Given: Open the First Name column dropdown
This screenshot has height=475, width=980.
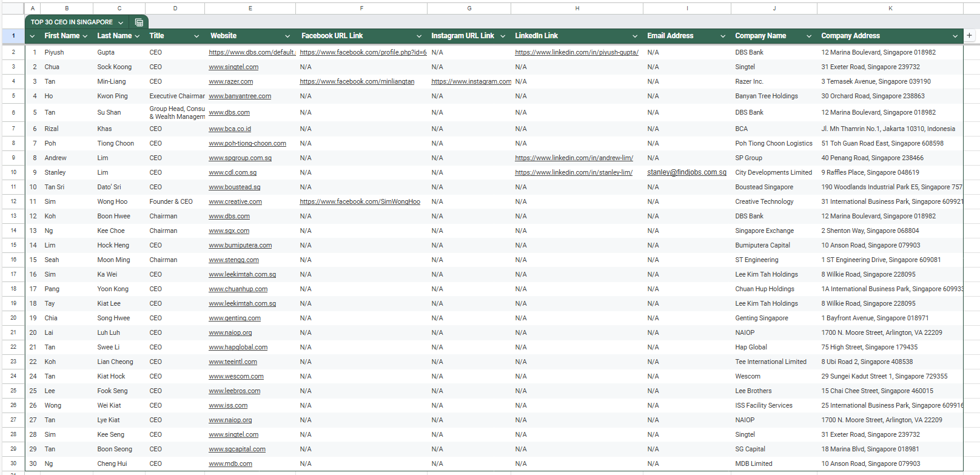Looking at the screenshot, I should click(85, 36).
